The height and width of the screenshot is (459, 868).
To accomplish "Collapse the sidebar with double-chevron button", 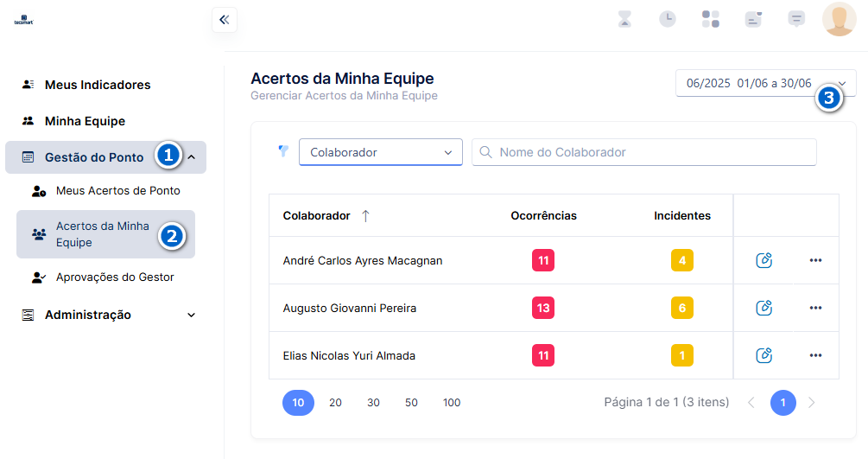I will point(225,20).
